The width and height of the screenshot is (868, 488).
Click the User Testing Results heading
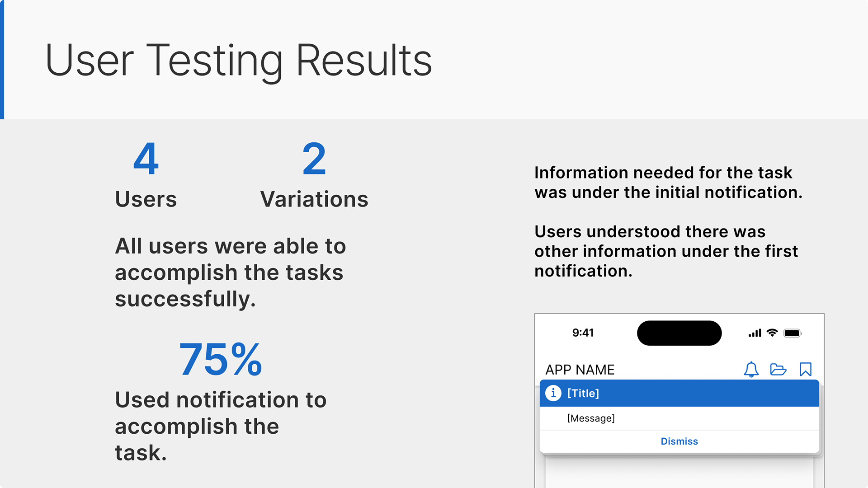[239, 60]
